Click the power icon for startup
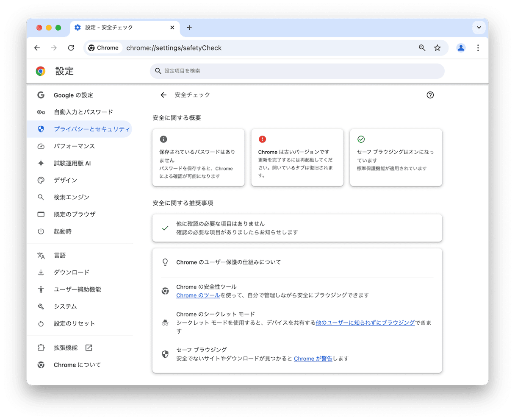Screen dimensions: 515x420 (41, 231)
